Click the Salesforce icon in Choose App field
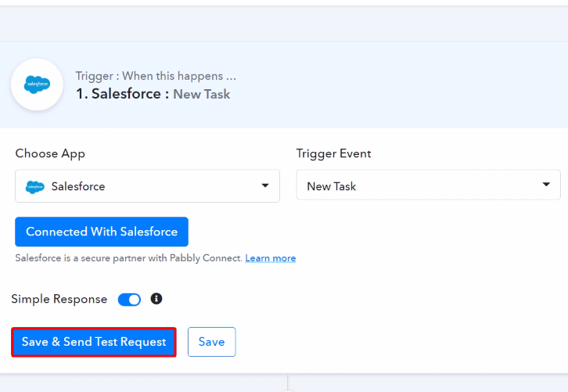The image size is (568, 392). click(34, 187)
